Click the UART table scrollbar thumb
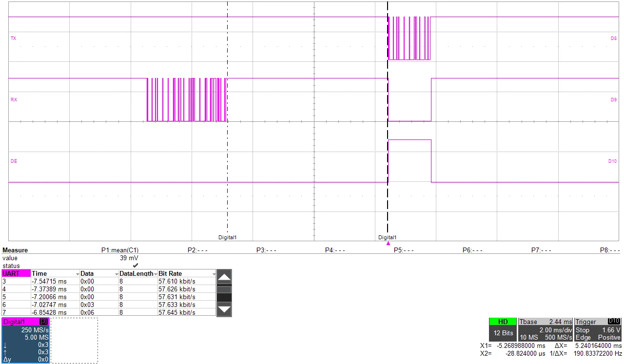Screen dimensions: 624x364 [224, 289]
